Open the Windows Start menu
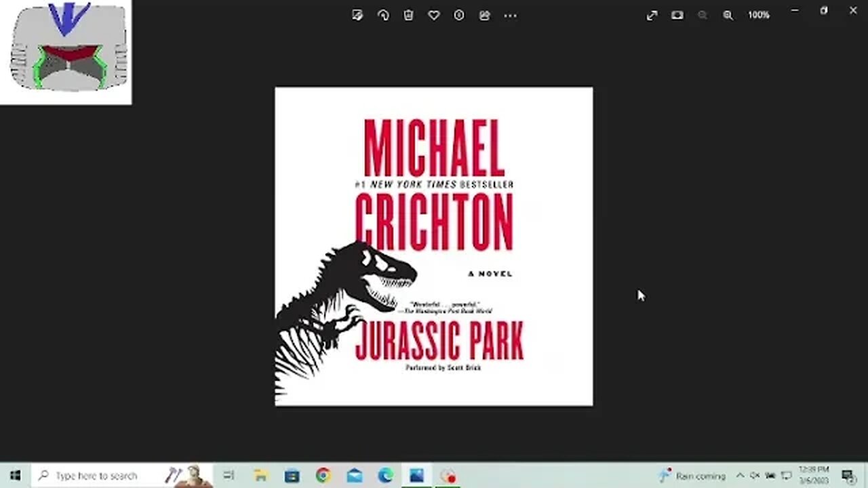This screenshot has width=868, height=488. tap(15, 476)
